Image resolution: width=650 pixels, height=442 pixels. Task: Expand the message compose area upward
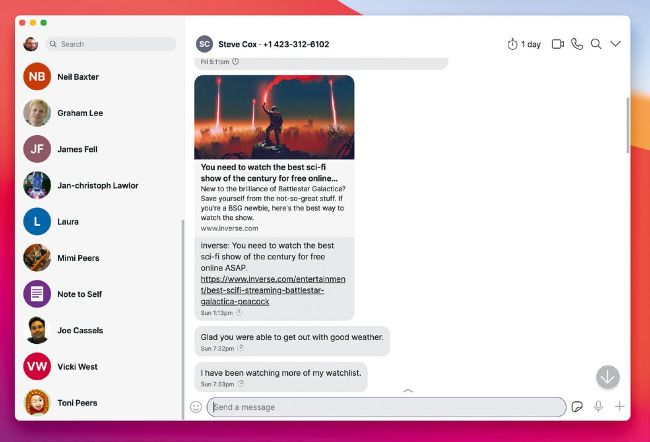point(408,390)
